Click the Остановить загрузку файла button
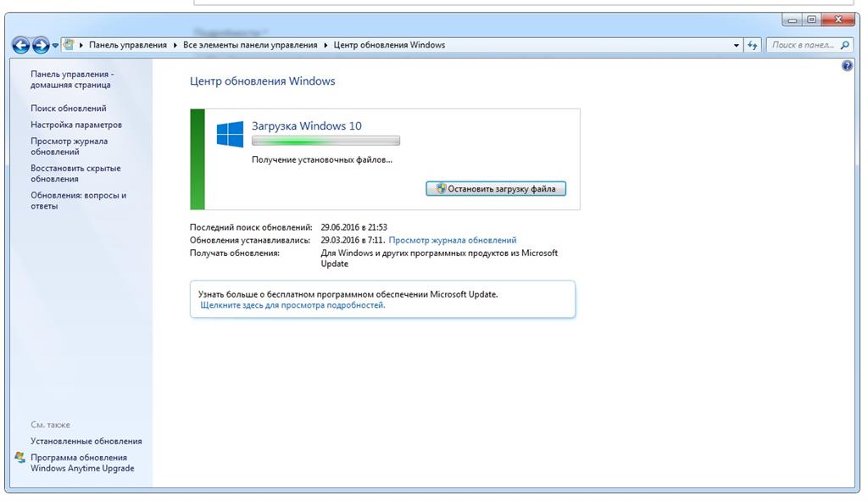The width and height of the screenshot is (868, 501). click(x=496, y=189)
